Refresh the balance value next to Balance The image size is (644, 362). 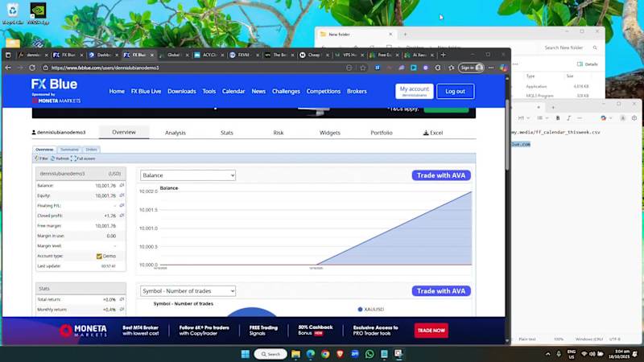[x=122, y=186]
